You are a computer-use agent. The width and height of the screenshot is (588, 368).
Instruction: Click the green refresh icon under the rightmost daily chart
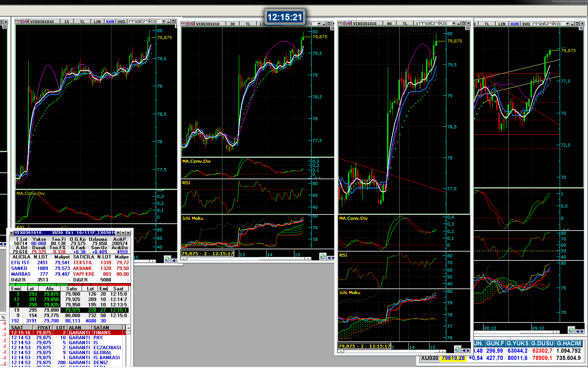pos(571,330)
